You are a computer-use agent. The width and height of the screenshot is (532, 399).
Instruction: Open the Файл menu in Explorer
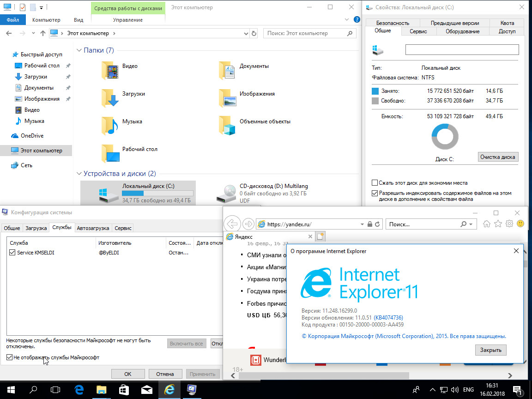point(12,20)
